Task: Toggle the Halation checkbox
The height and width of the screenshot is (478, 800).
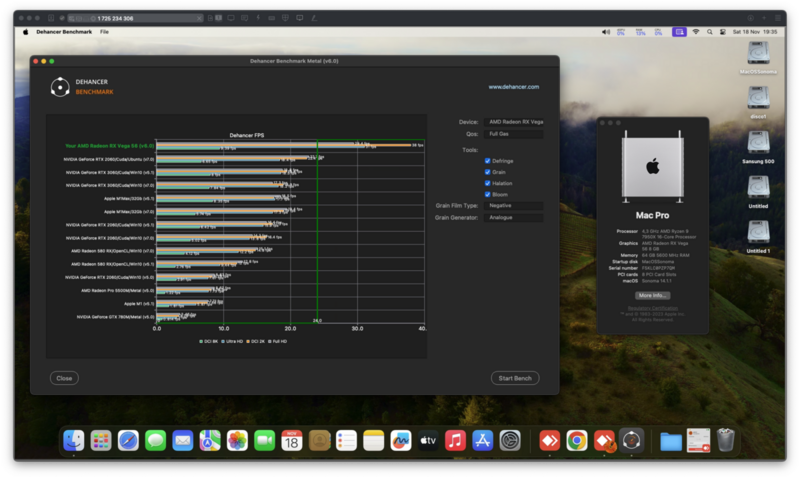Action: point(487,182)
